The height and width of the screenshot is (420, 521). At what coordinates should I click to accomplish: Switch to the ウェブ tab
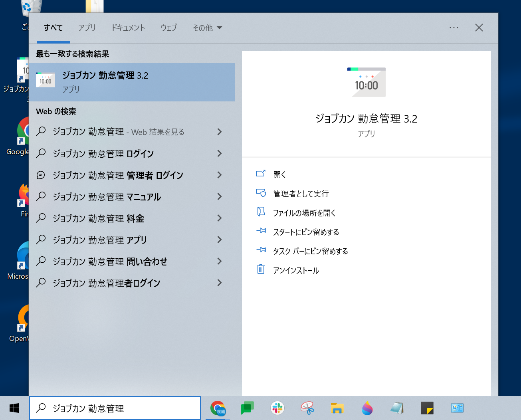coord(168,28)
